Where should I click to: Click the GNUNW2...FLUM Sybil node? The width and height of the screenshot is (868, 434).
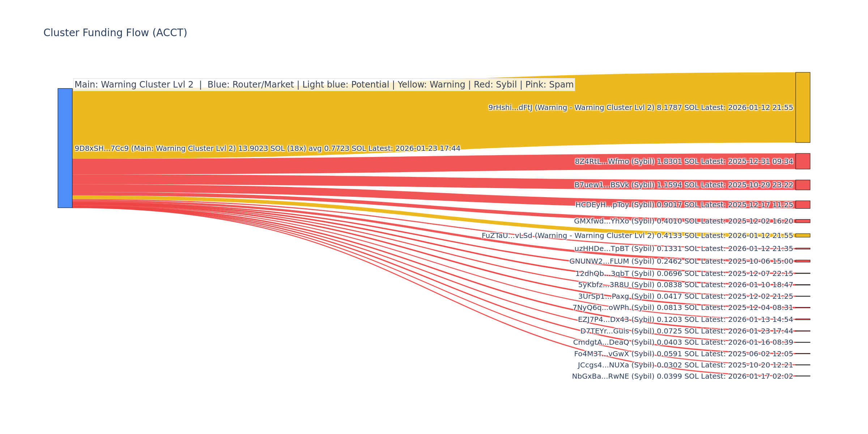(x=803, y=261)
